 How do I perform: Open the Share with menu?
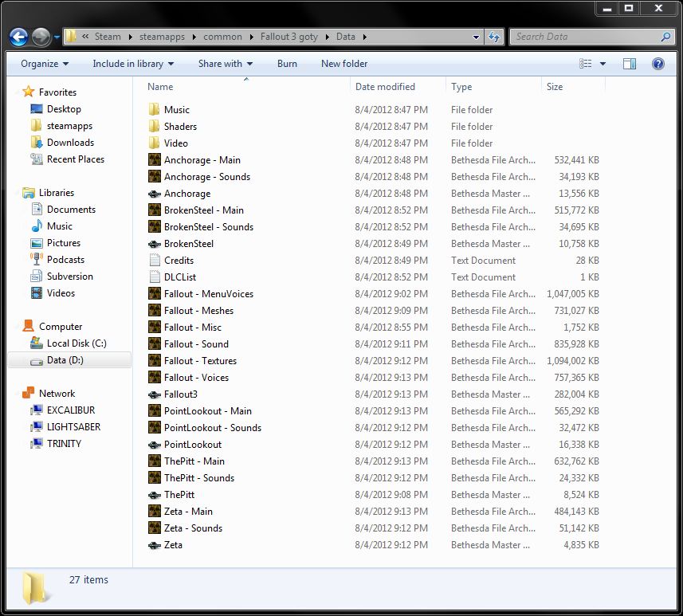(x=226, y=64)
